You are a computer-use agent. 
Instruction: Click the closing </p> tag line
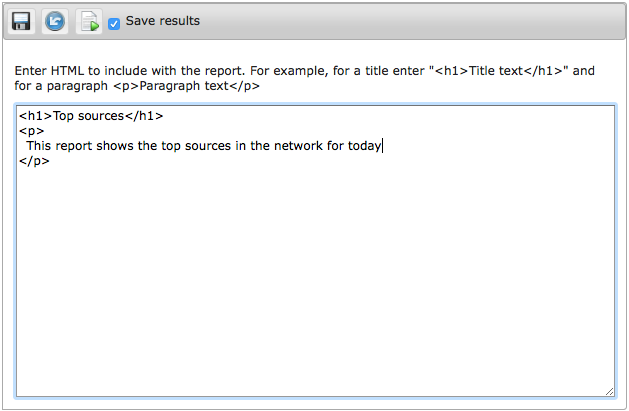click(x=34, y=161)
